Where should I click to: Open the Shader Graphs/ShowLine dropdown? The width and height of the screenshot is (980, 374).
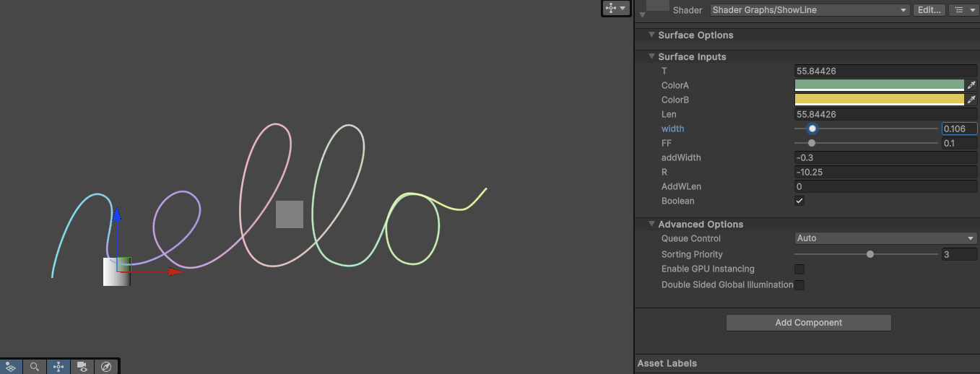809,10
